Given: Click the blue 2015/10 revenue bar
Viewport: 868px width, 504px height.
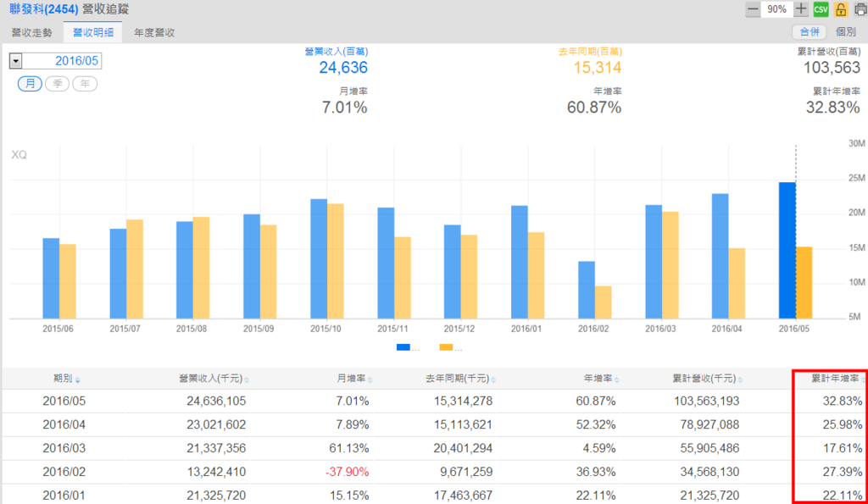Looking at the screenshot, I should [319, 259].
